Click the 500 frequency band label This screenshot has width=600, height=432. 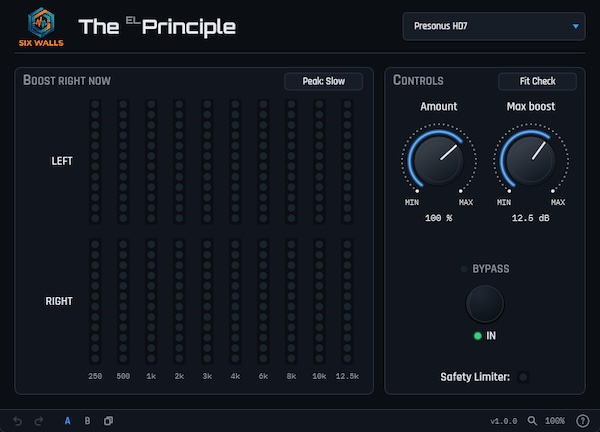click(x=123, y=376)
